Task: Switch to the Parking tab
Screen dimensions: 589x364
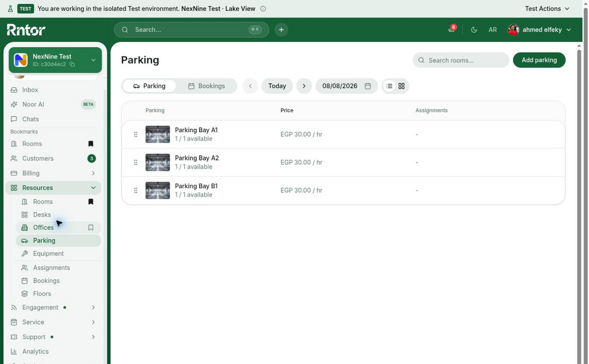Action: click(149, 86)
